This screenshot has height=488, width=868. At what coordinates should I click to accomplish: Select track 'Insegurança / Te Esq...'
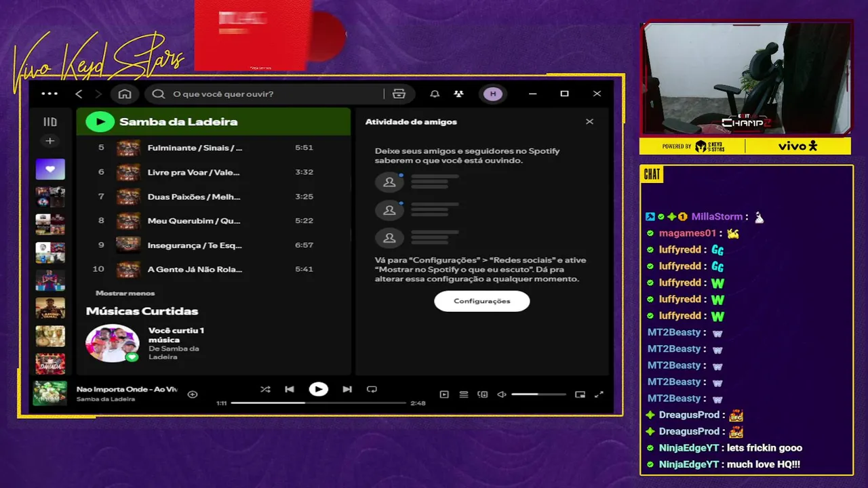pyautogui.click(x=195, y=245)
